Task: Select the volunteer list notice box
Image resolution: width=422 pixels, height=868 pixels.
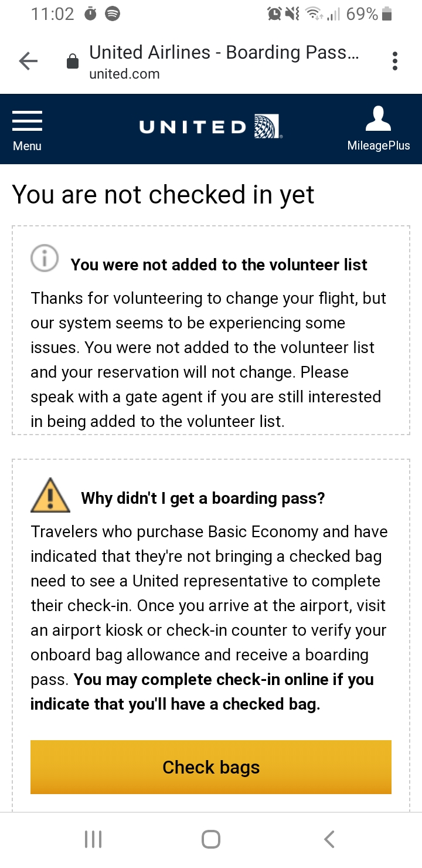Action: click(x=211, y=328)
